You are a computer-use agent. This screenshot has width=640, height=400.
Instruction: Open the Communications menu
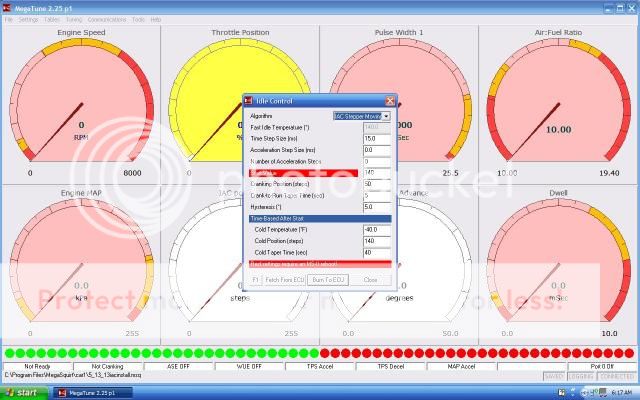coord(107,19)
